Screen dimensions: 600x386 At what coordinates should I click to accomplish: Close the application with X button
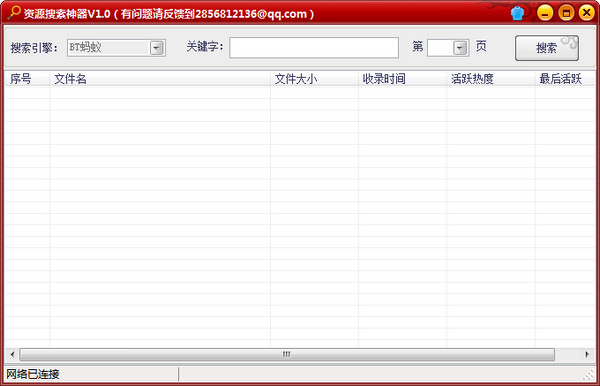click(586, 13)
